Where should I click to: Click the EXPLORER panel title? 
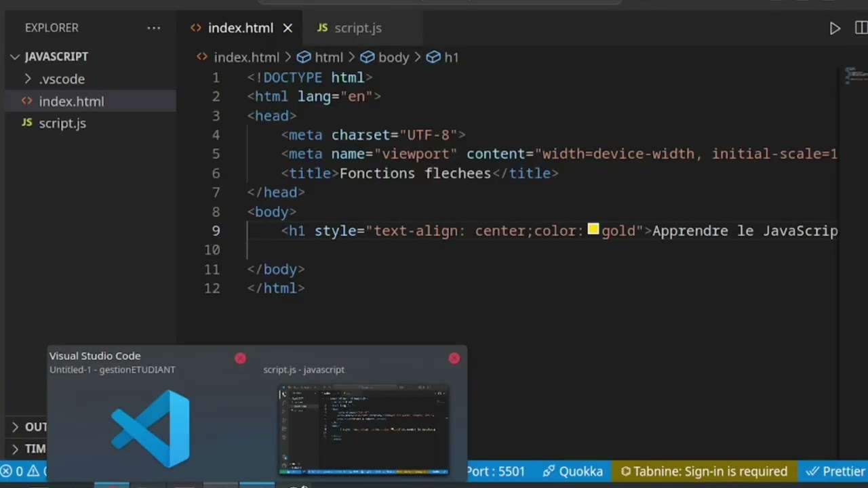click(x=52, y=28)
